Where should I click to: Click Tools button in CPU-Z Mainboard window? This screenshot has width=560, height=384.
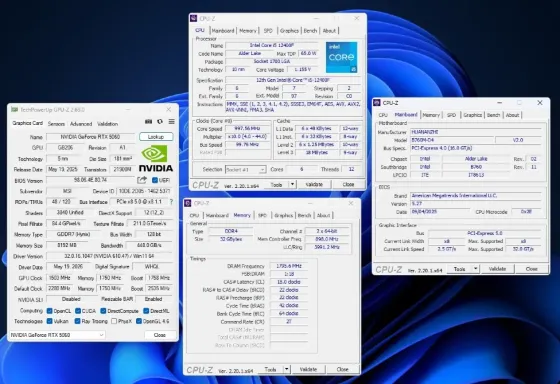click(x=459, y=269)
